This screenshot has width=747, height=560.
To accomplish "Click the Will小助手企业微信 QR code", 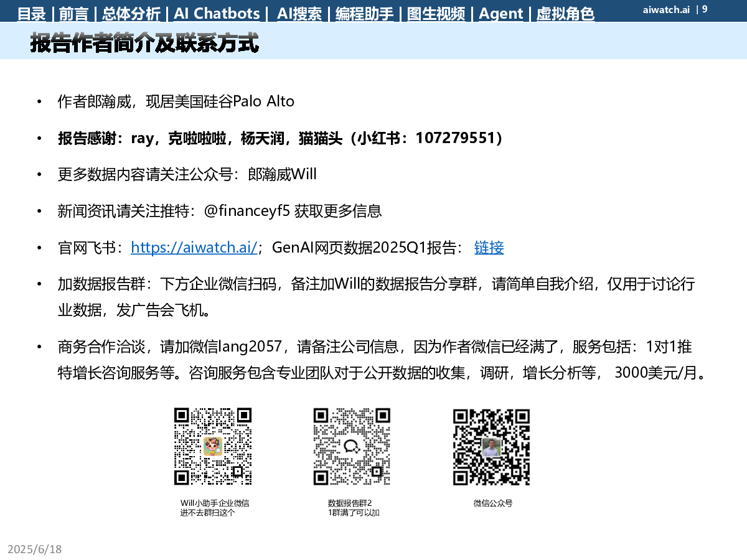I will pos(213,446).
